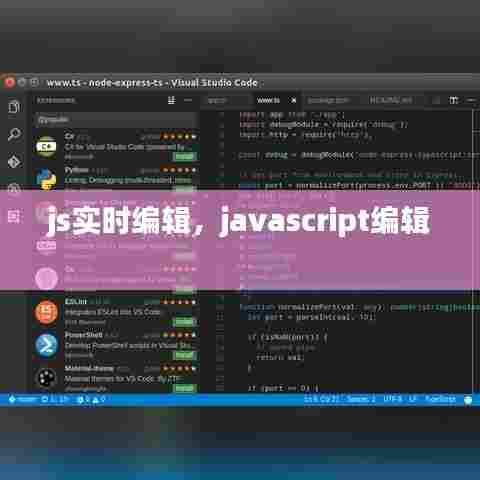The image size is (480, 480).
Task: Click the git branch indicator in status bar
Action: pyautogui.click(x=22, y=399)
